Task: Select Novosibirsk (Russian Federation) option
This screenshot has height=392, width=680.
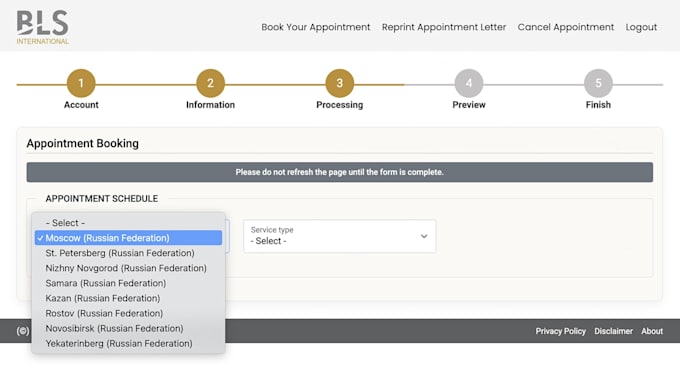Action: 128,328
